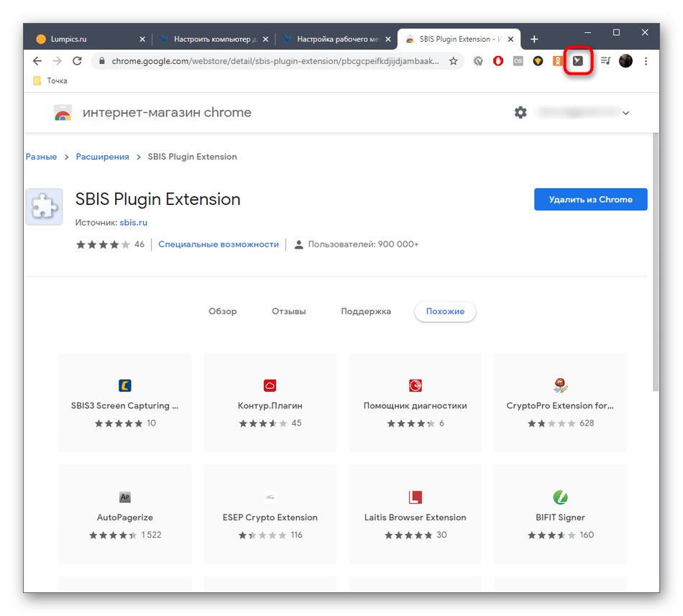Viewport: 683px width, 616px height.
Task: Close the SBIS Plugin Extension tab
Action: (x=511, y=40)
